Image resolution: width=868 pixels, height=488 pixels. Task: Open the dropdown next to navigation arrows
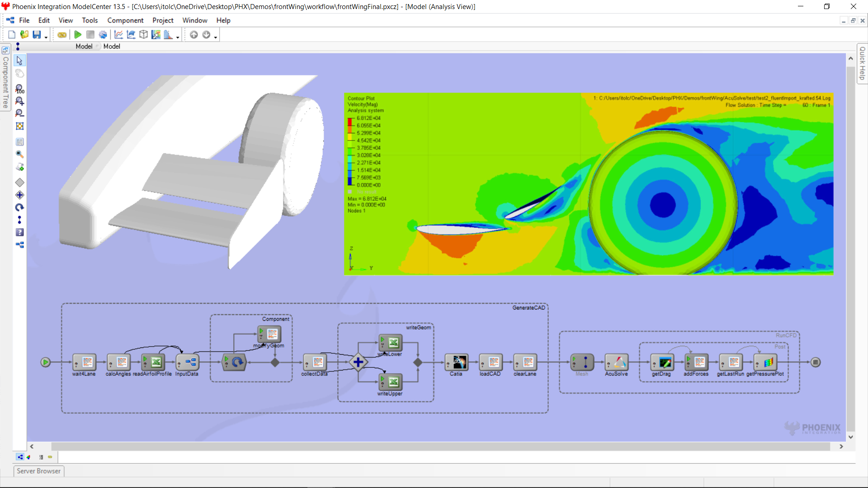215,37
